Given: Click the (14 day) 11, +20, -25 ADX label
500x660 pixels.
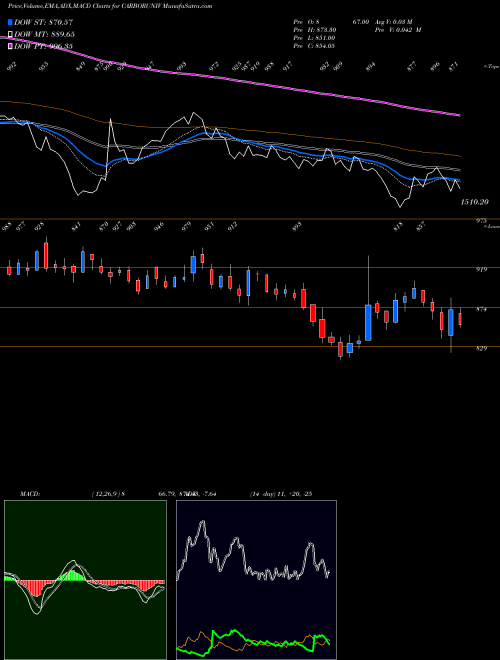Looking at the screenshot, I should 281,494.
